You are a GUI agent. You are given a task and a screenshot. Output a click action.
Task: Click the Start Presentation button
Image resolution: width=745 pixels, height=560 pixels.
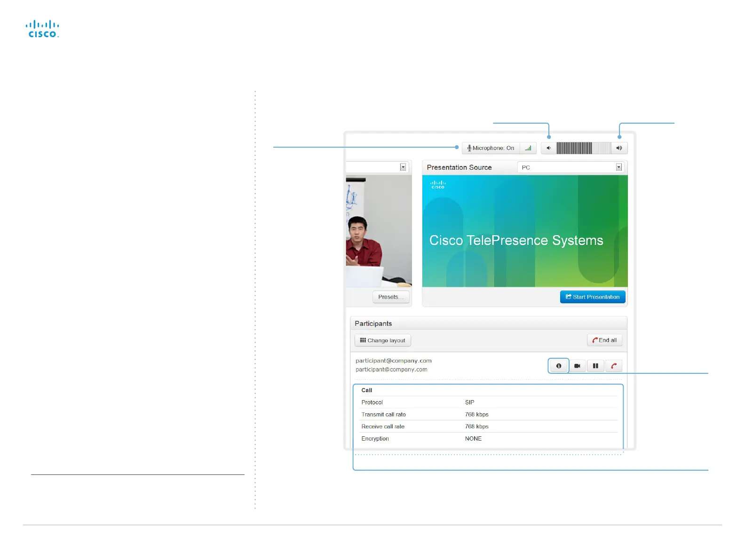coord(593,297)
